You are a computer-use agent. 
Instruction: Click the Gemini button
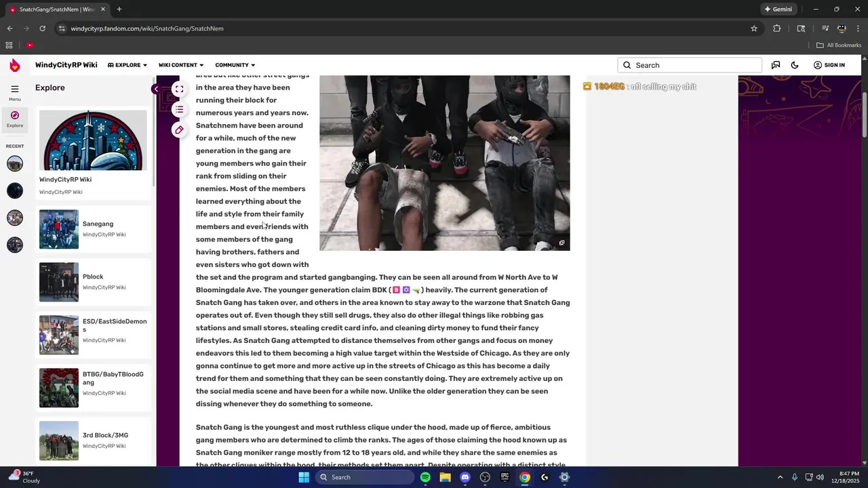point(778,9)
